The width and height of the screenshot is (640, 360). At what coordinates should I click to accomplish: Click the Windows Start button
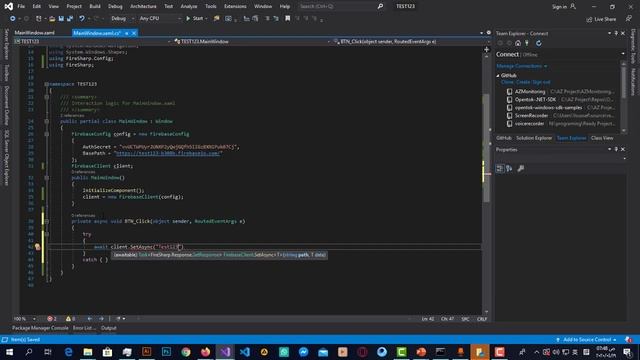[9, 352]
